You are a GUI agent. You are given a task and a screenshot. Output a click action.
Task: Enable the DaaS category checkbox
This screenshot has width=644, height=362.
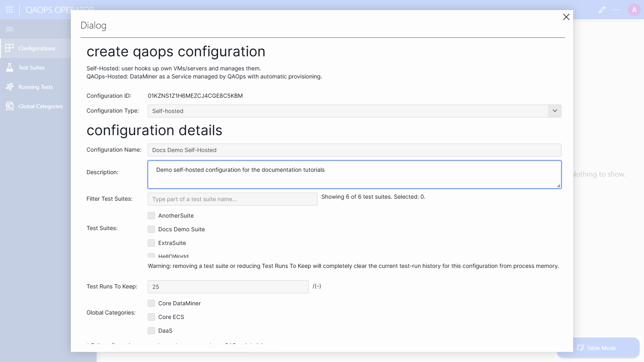click(151, 331)
